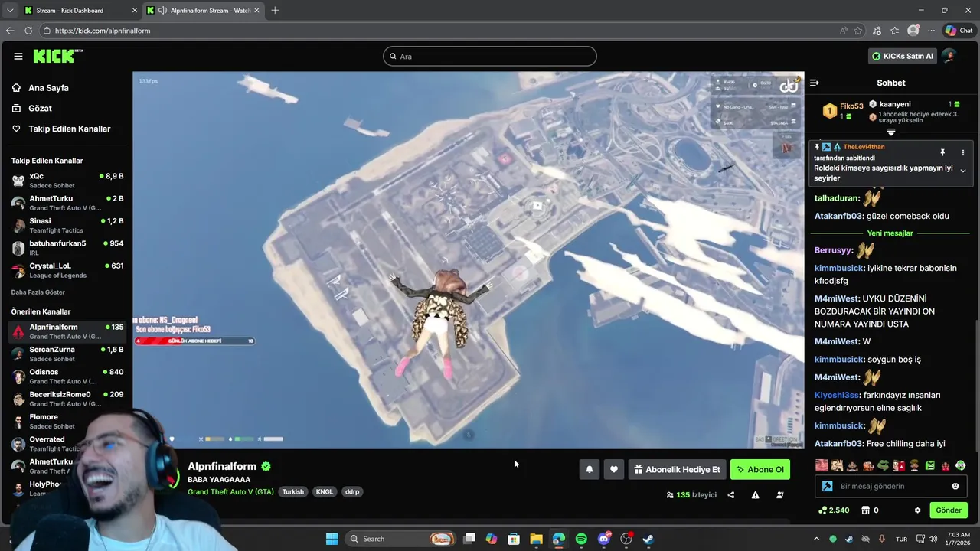980x551 pixels.
Task: Open the user profile avatar menu
Action: [949, 56]
